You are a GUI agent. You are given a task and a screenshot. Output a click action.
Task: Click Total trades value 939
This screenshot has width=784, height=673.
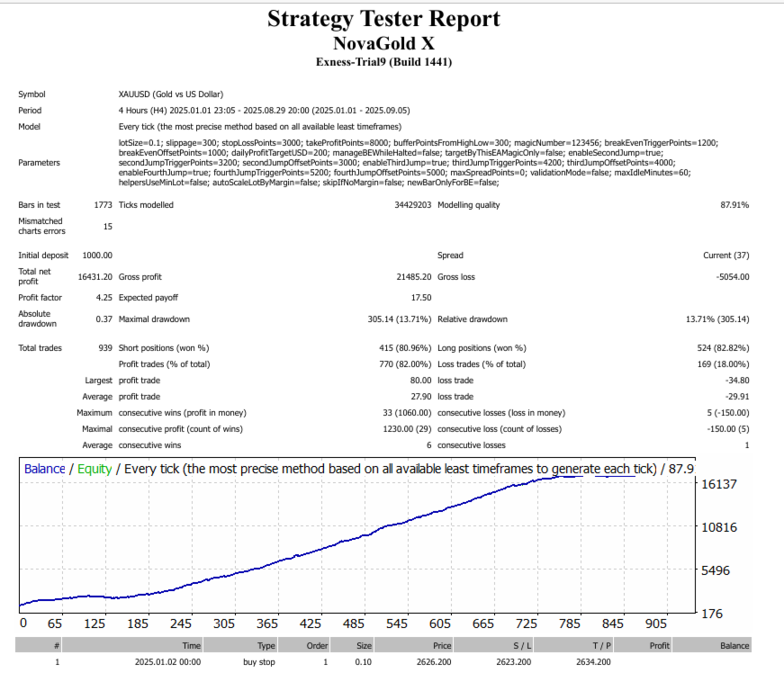click(x=105, y=348)
